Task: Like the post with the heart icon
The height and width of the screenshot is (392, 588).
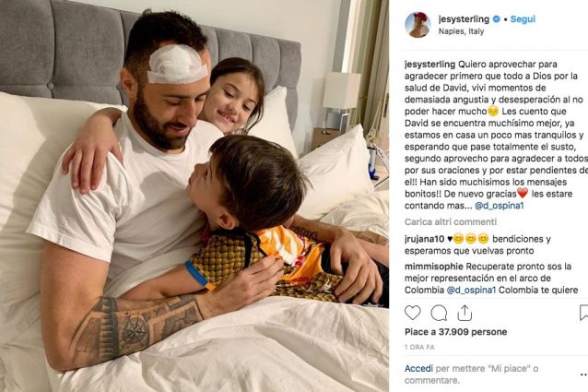Action: click(413, 313)
